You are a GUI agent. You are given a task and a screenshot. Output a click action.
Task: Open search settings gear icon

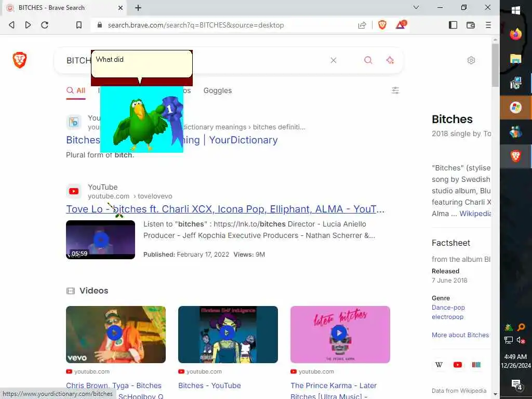point(471,60)
